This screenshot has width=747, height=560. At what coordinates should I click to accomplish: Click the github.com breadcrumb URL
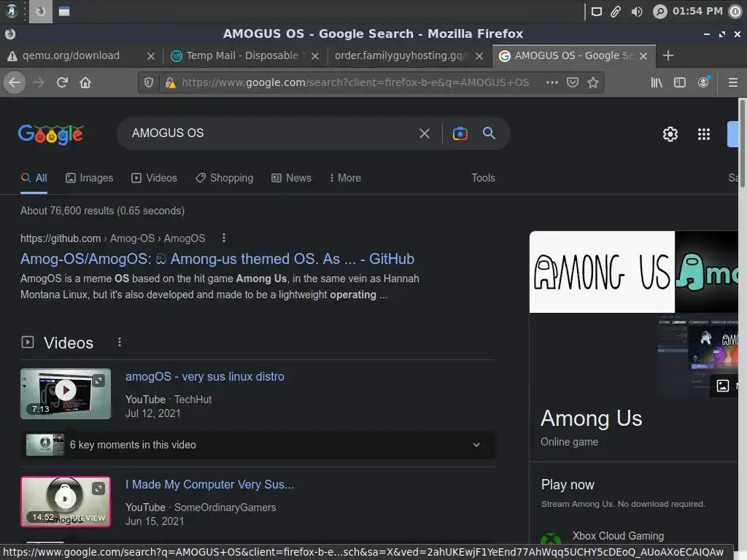pos(112,238)
